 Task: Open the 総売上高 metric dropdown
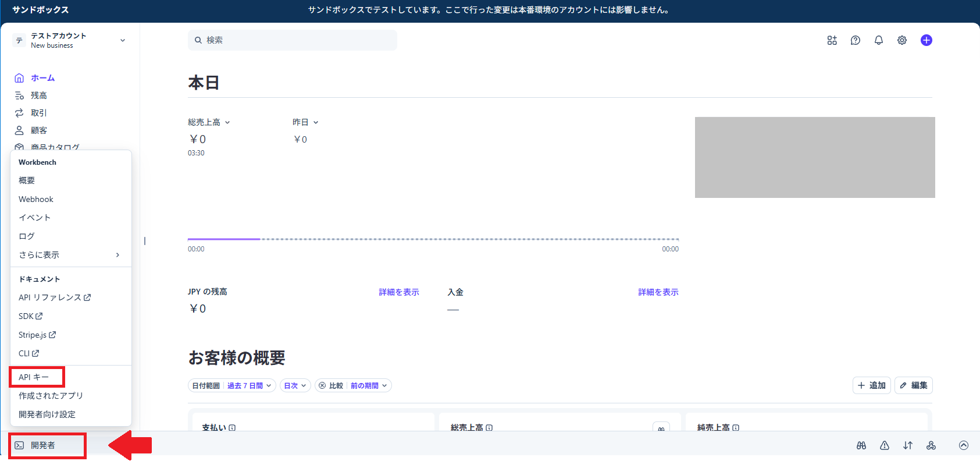pyautogui.click(x=209, y=122)
